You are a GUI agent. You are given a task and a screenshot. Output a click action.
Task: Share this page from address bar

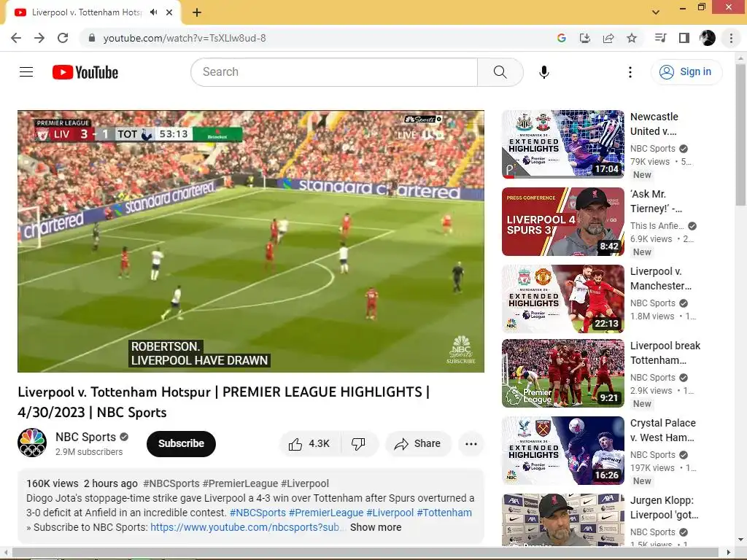(608, 38)
